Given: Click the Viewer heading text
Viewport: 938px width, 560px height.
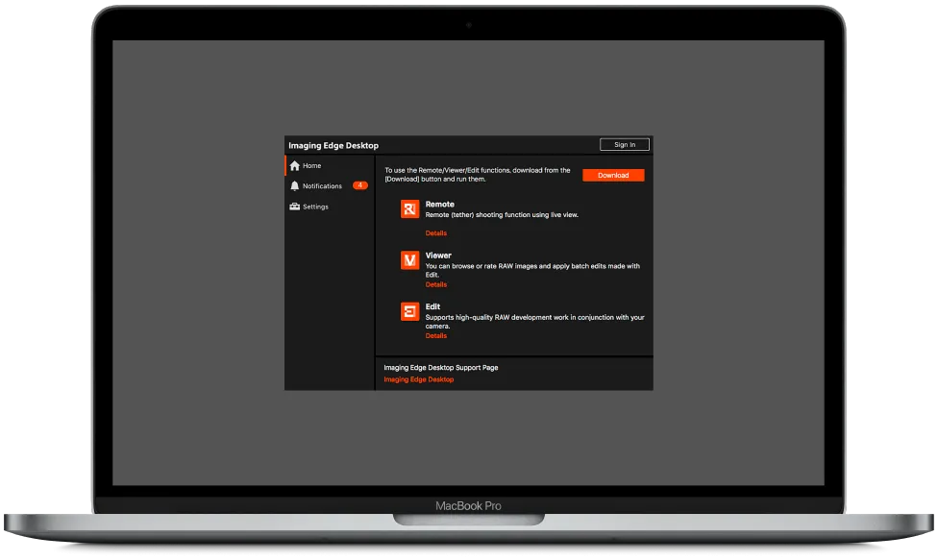Looking at the screenshot, I should coord(438,256).
